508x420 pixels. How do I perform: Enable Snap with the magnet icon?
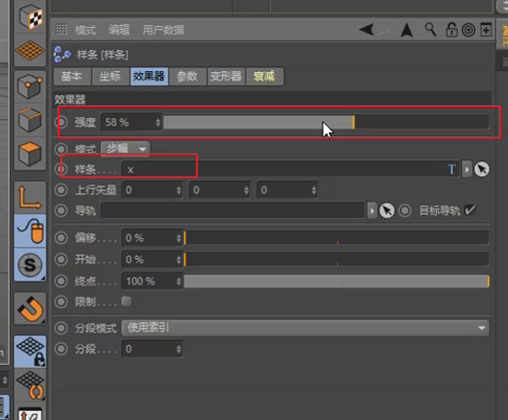[30, 308]
